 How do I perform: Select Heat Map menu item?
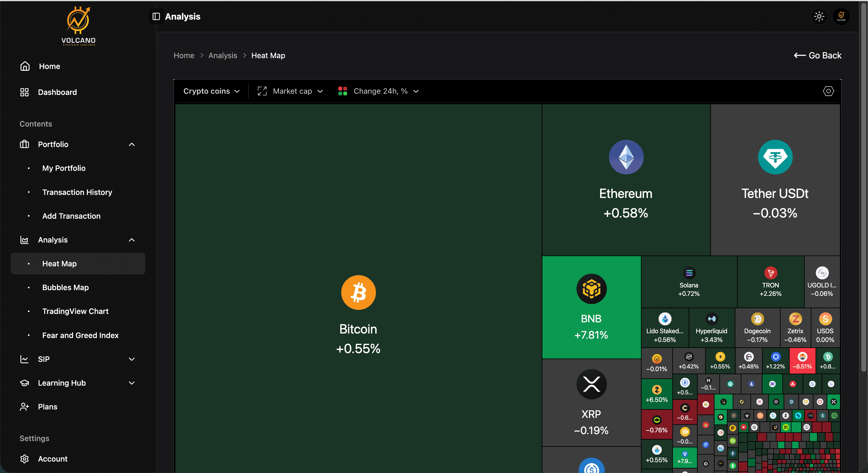pyautogui.click(x=78, y=264)
